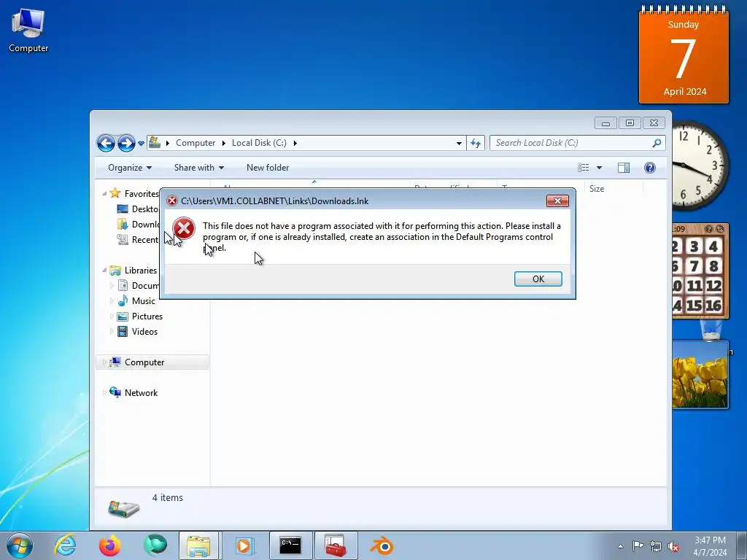Collapse the Favorites group

[x=104, y=193]
